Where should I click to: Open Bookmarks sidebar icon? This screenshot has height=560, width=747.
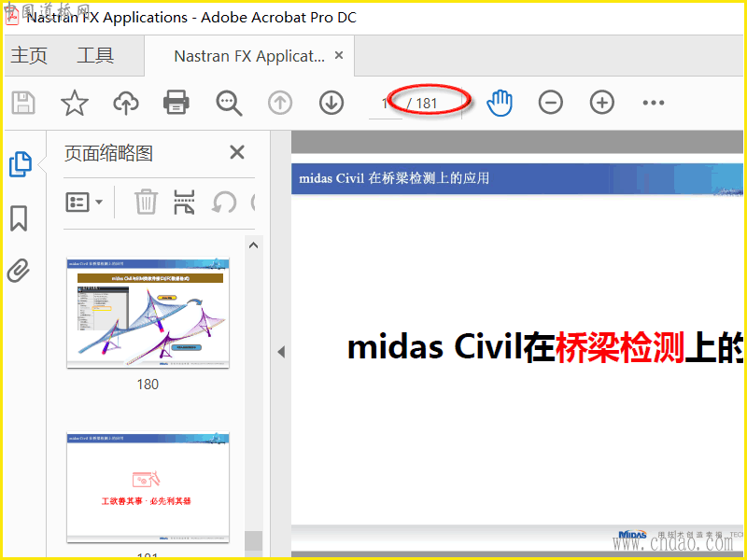[x=19, y=218]
